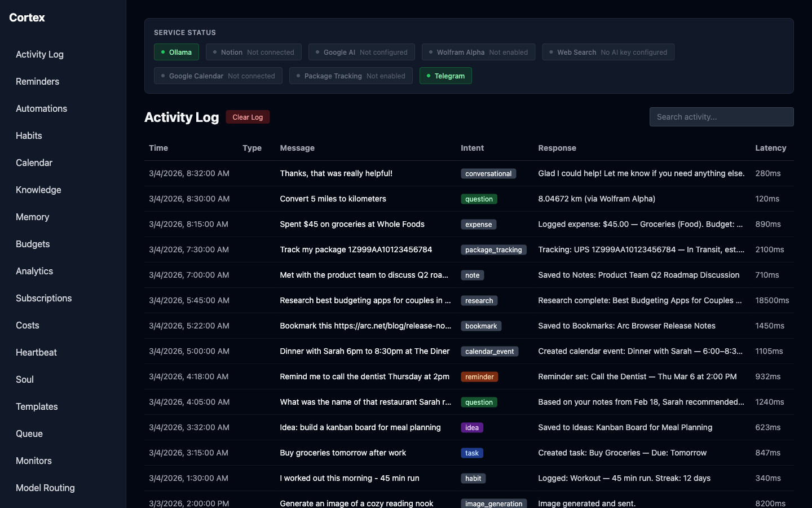Click the Cortex app logo
The height and width of the screenshot is (508, 812).
pyautogui.click(x=27, y=17)
